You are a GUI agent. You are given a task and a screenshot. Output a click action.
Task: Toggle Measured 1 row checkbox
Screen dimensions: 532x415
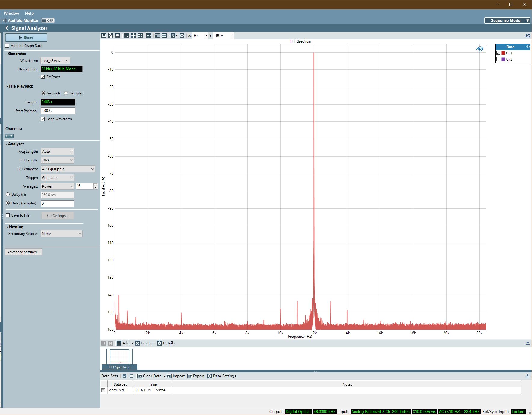[103, 390]
